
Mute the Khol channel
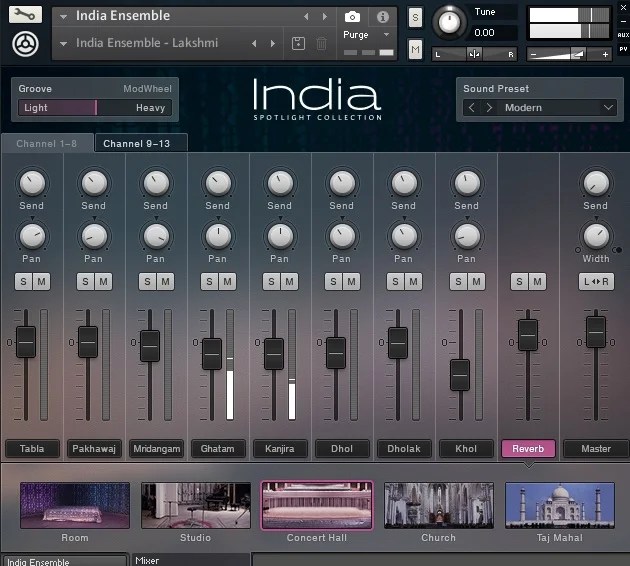(x=477, y=282)
